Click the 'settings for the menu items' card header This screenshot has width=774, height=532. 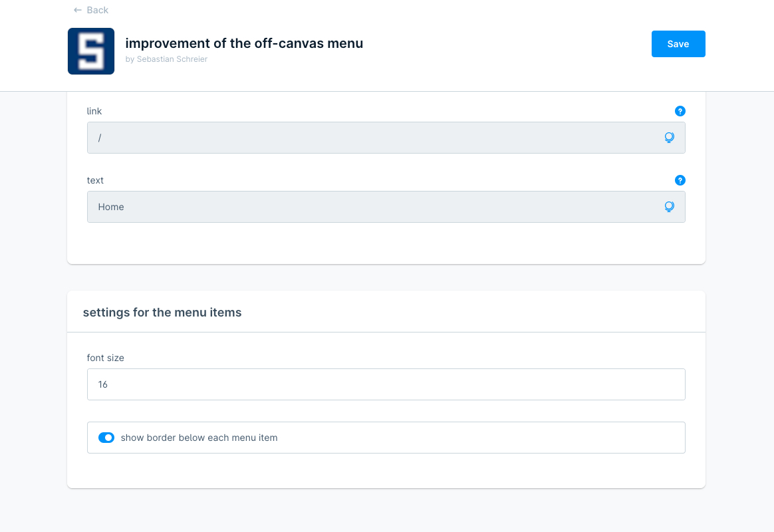click(162, 312)
